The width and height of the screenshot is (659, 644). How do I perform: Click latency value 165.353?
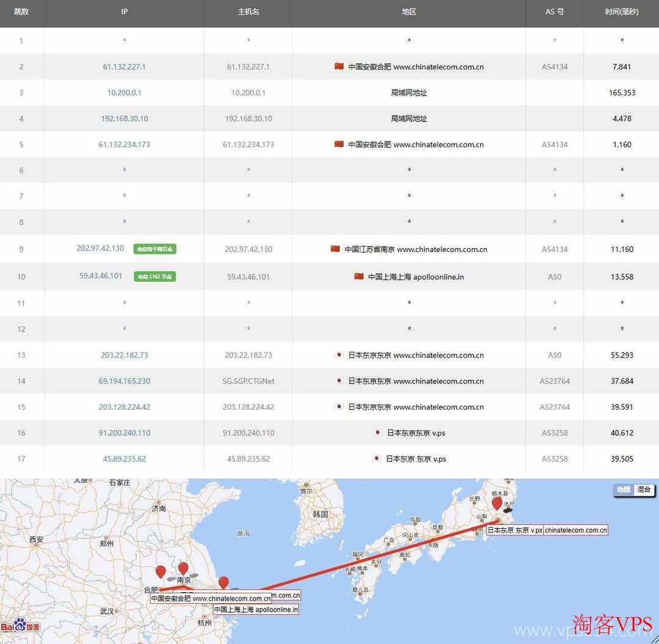tap(622, 93)
